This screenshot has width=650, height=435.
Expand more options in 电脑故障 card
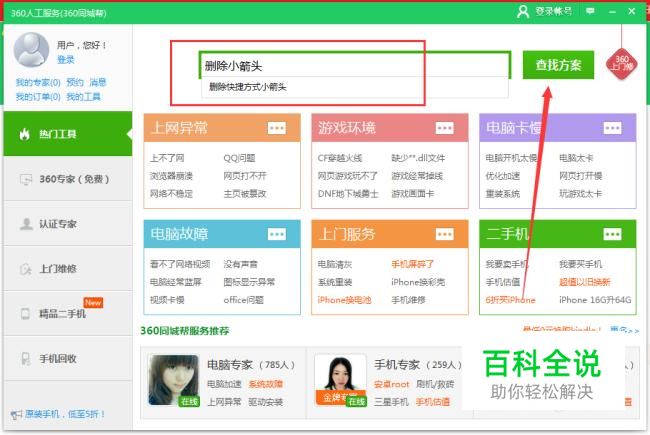pos(277,234)
